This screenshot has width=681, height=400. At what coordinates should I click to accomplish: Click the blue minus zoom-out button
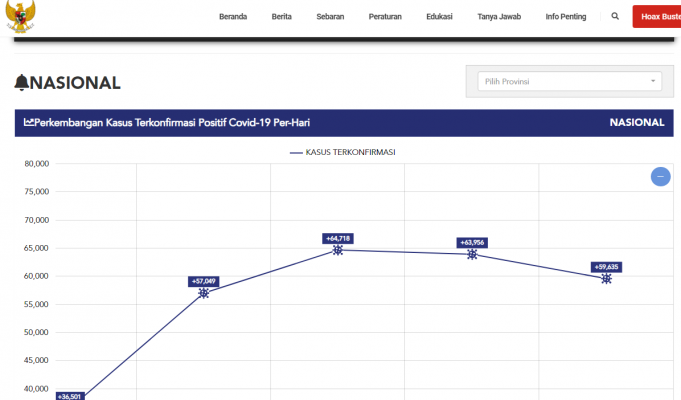pyautogui.click(x=660, y=177)
